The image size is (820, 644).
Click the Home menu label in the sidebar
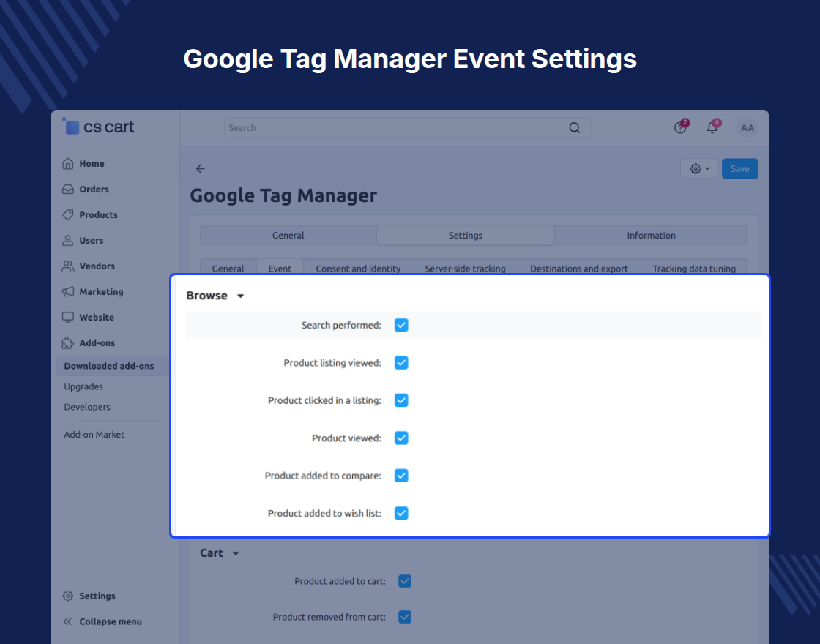[92, 164]
